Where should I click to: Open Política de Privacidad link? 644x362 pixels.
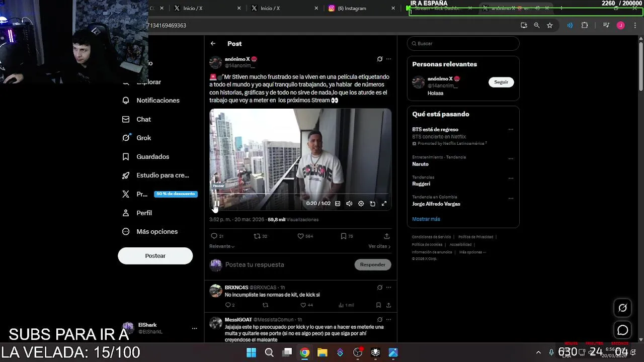[x=475, y=237]
